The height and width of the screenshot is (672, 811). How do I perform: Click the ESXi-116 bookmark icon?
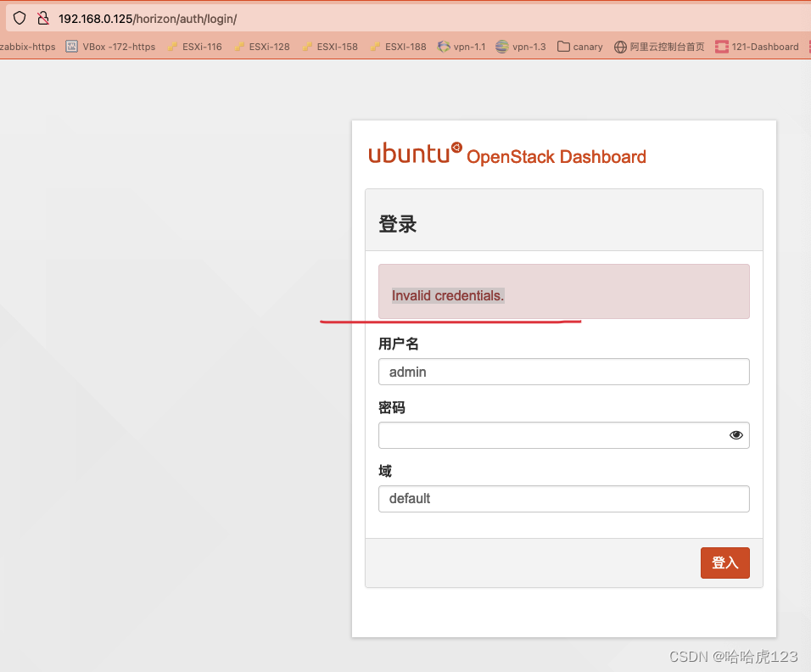(171, 47)
